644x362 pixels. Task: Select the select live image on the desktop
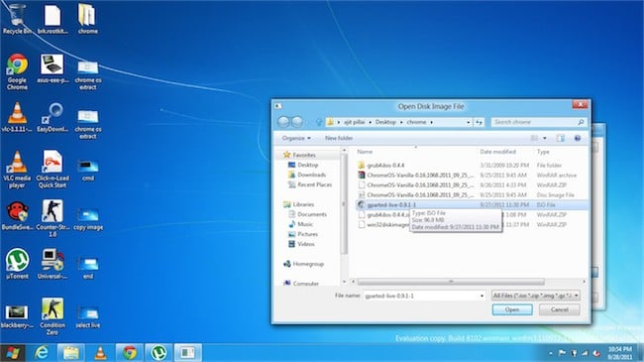[88, 317]
